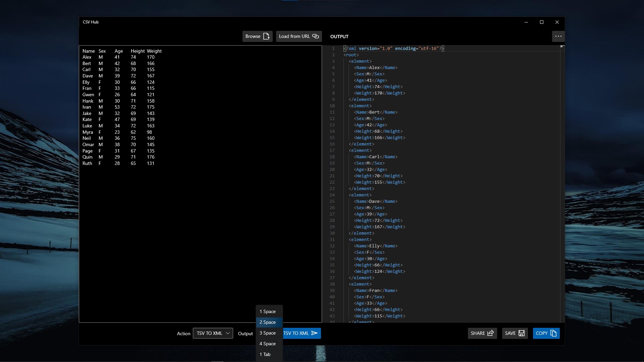Click <Weight>170</Weight> line in output

tap(380, 93)
